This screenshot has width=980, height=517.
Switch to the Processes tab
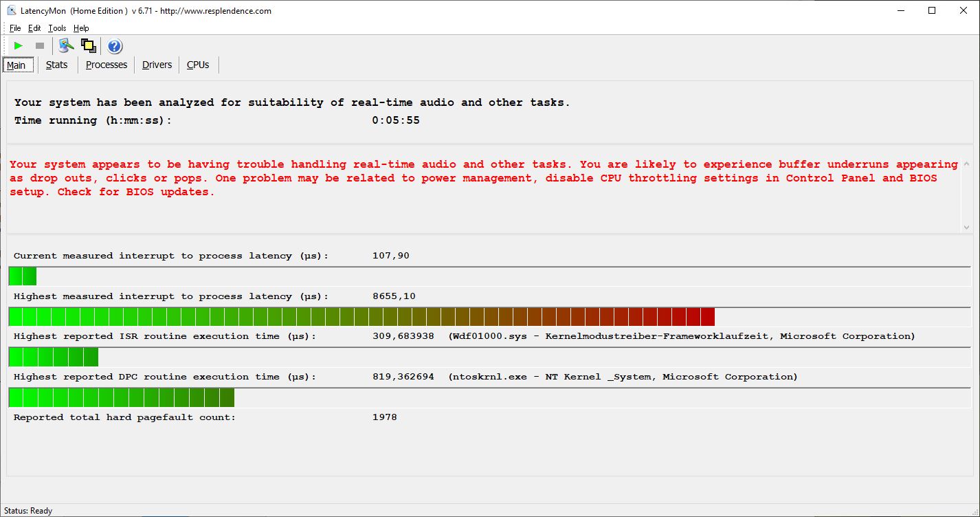[107, 65]
